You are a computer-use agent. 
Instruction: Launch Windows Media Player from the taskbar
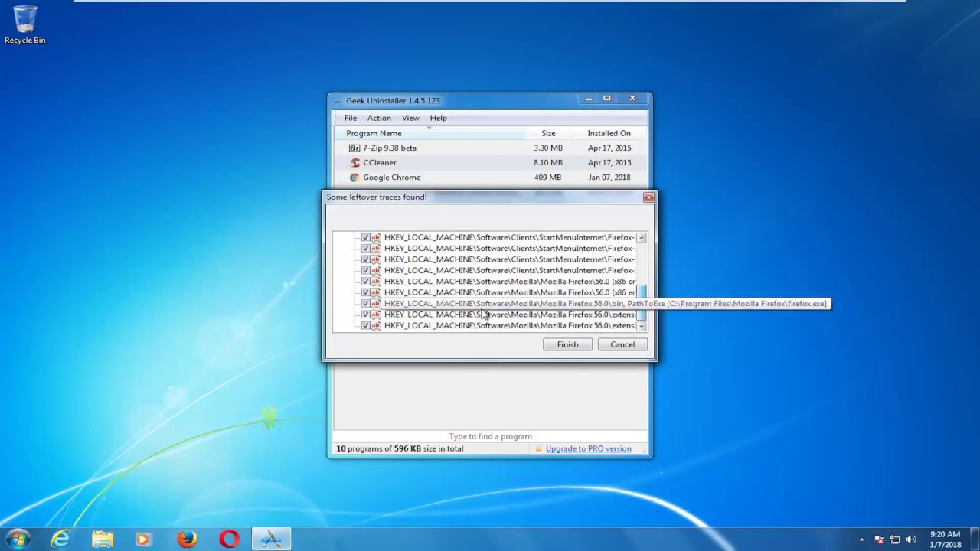tap(143, 540)
